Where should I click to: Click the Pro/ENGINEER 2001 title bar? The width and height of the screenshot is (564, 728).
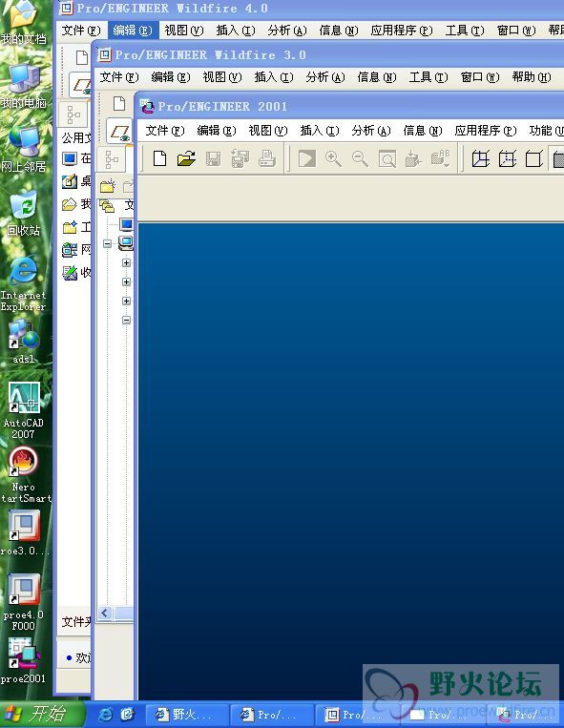click(x=350, y=106)
